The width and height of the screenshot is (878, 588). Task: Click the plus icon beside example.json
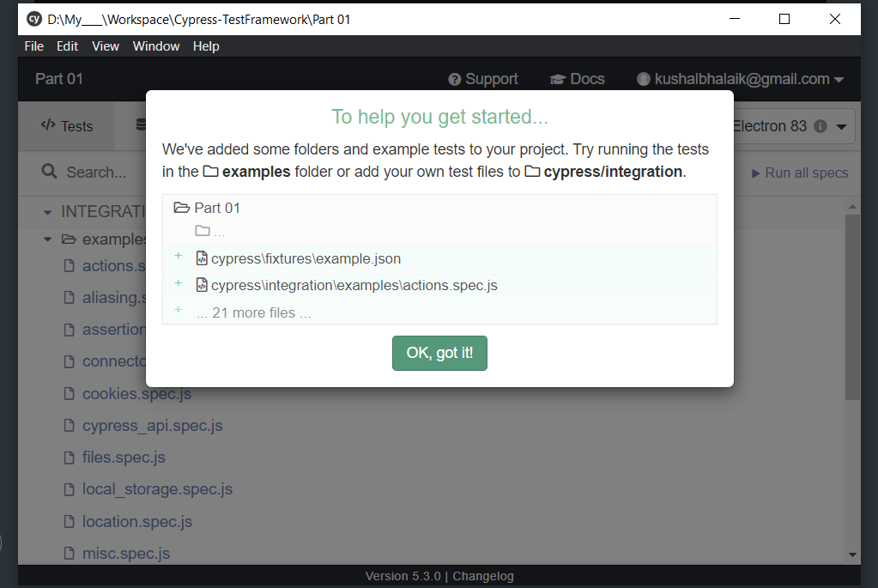tap(178, 255)
